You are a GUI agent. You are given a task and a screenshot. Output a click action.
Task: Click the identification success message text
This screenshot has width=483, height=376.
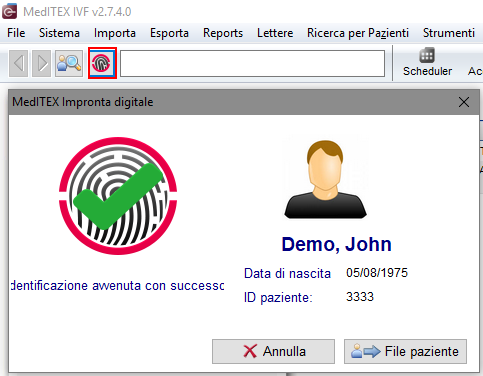117,286
